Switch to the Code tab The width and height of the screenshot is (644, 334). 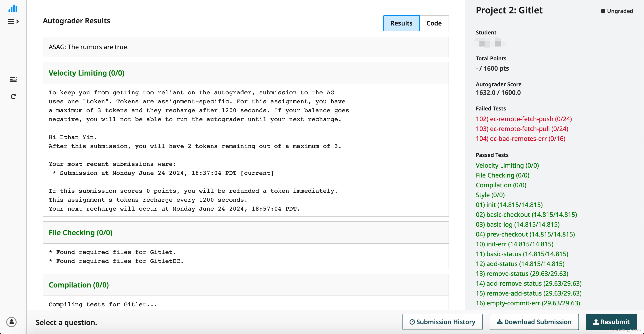pyautogui.click(x=434, y=23)
